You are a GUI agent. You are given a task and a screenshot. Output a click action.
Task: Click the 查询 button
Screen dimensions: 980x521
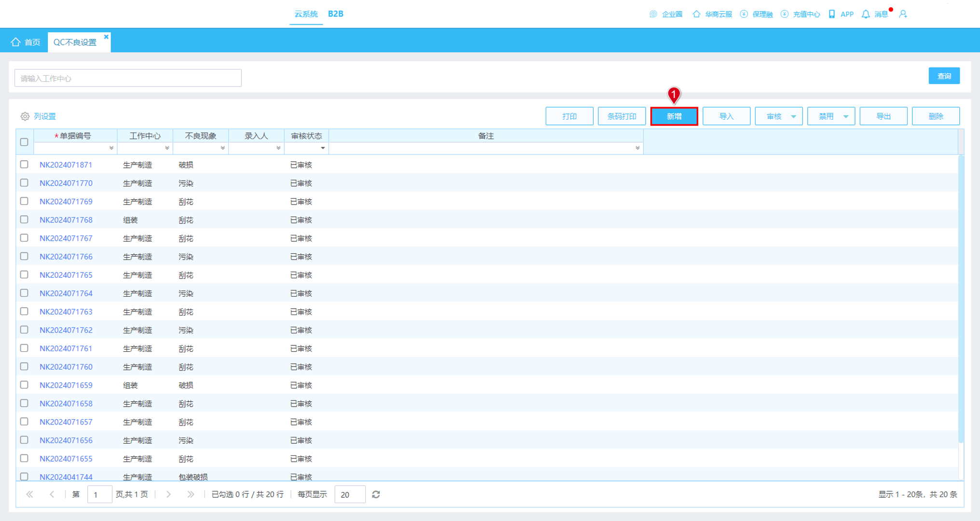[944, 76]
